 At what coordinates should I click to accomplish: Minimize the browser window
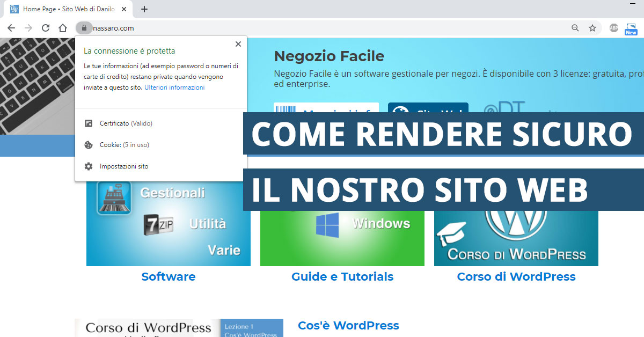click(633, 3)
